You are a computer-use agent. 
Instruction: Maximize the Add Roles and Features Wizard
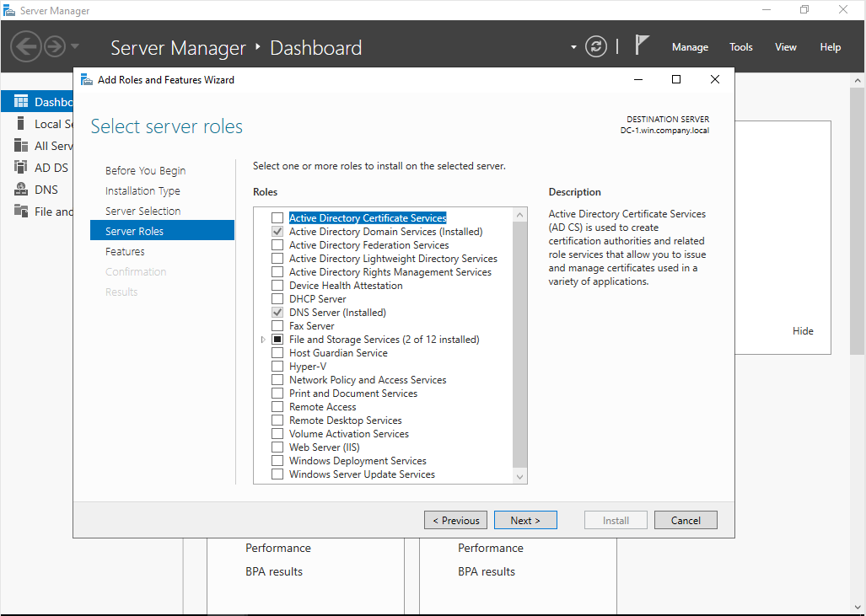(675, 79)
